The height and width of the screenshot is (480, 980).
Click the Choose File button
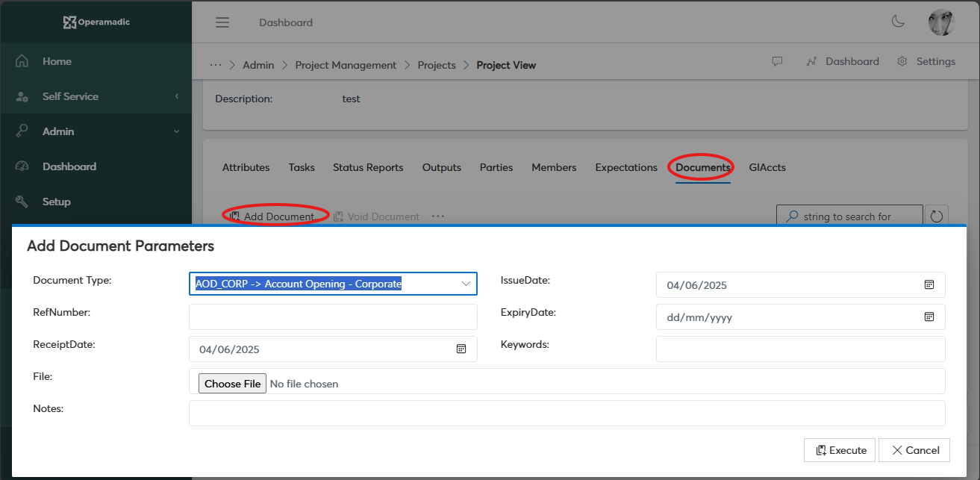[x=232, y=384]
